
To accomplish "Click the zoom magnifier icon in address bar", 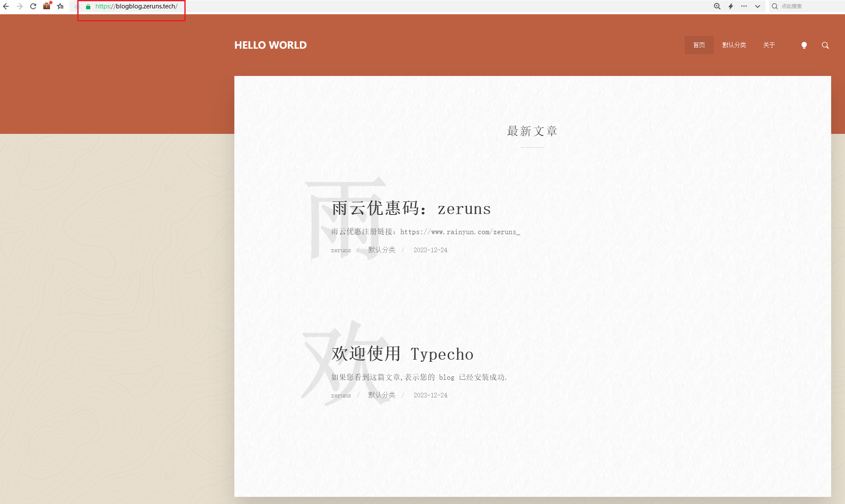I will (x=717, y=6).
